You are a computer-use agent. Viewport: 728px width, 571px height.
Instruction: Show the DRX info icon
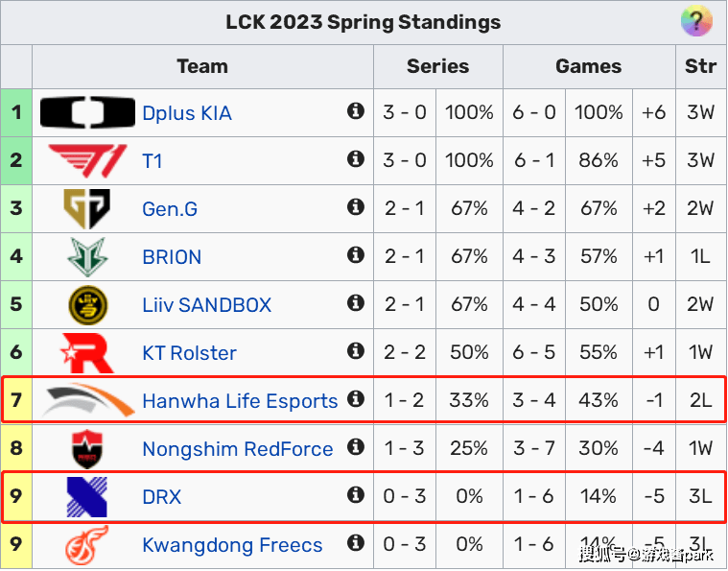coord(355,495)
